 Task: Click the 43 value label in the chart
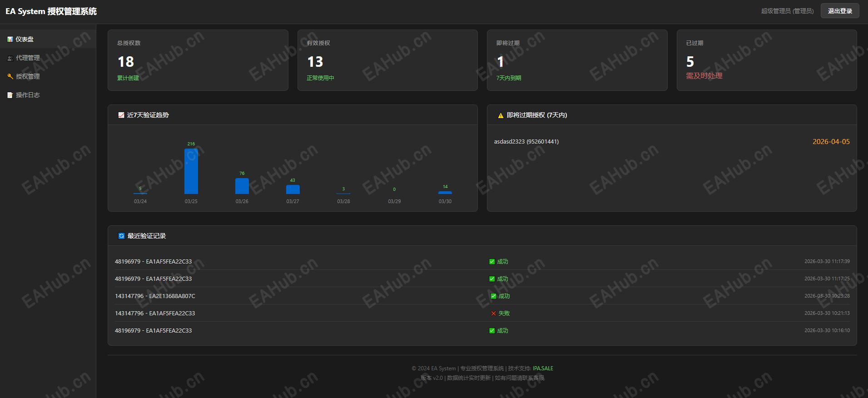pos(293,180)
